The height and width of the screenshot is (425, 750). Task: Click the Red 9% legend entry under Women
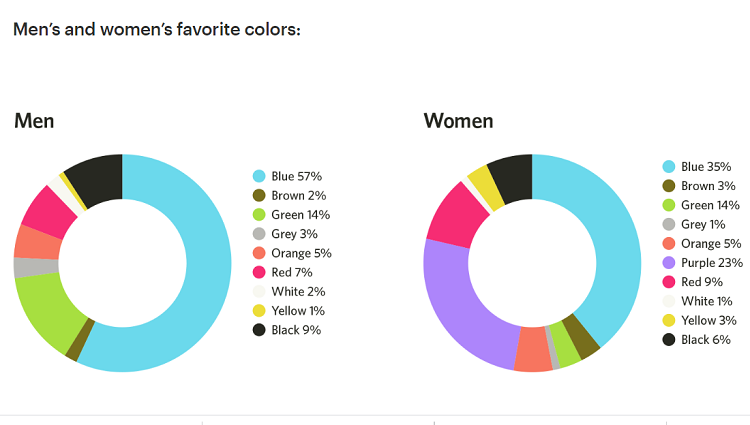[692, 282]
